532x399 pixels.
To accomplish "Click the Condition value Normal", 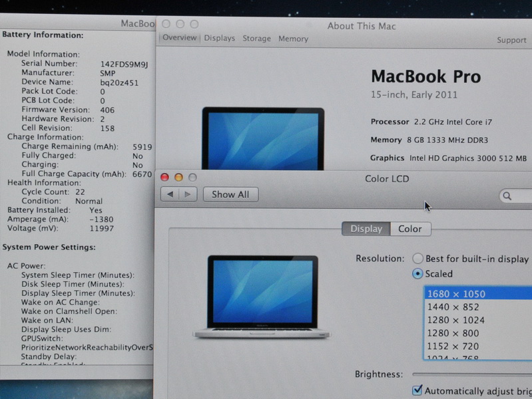I will [89, 201].
